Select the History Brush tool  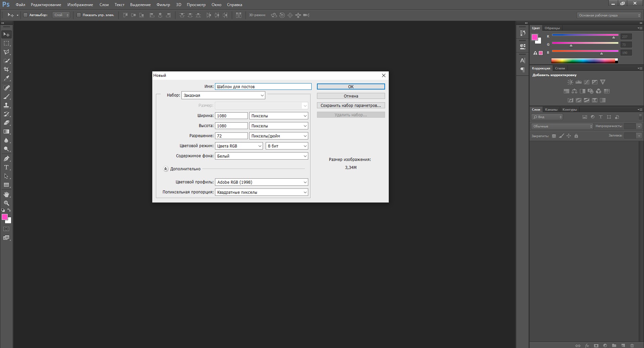click(6, 114)
